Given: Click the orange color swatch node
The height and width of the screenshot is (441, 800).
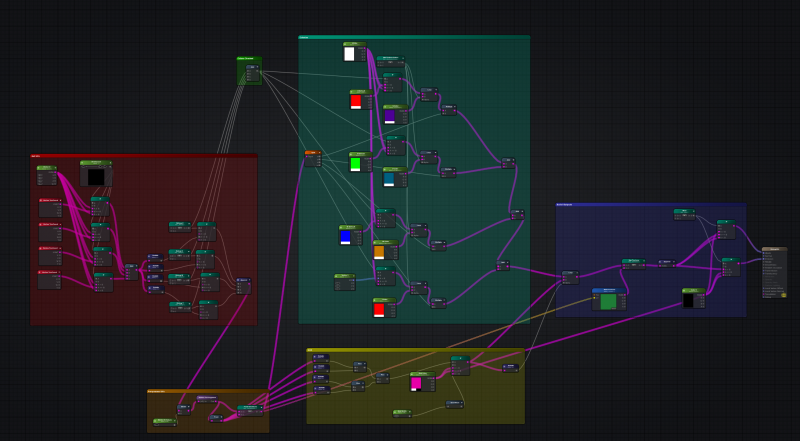Looking at the screenshot, I should pos(380,252).
